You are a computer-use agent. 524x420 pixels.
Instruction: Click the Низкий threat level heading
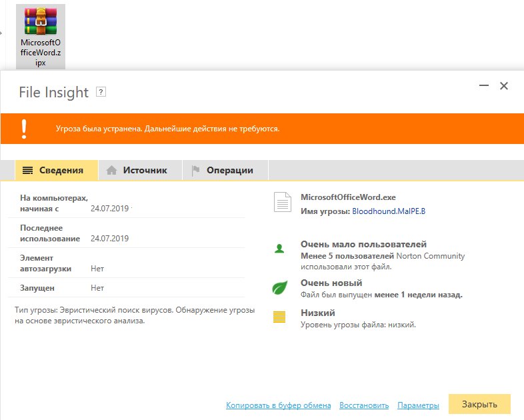[x=318, y=313]
